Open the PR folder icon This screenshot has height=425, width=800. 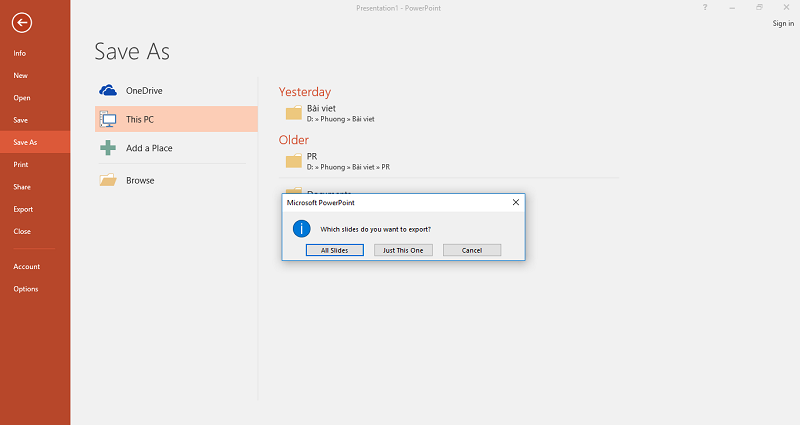[x=293, y=161]
